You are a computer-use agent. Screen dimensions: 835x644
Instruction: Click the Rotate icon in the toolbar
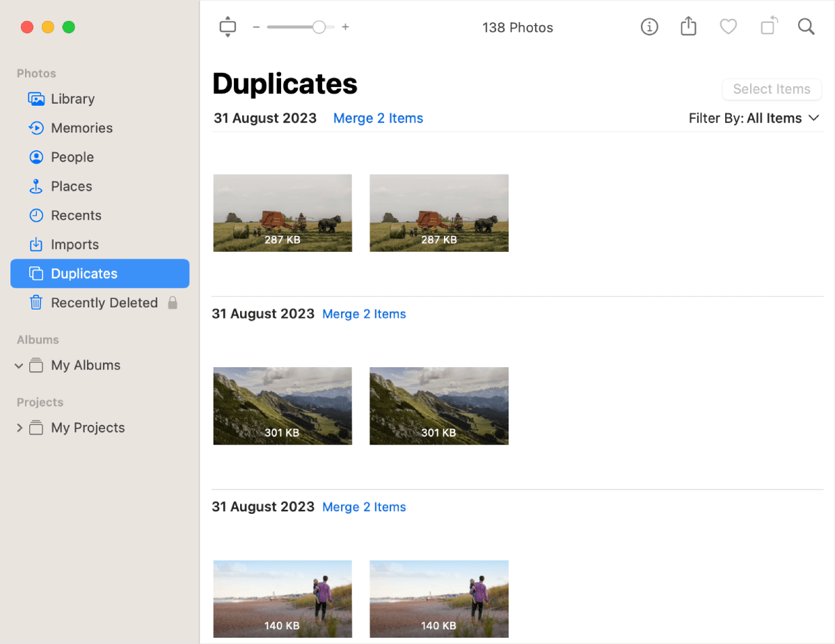click(768, 26)
